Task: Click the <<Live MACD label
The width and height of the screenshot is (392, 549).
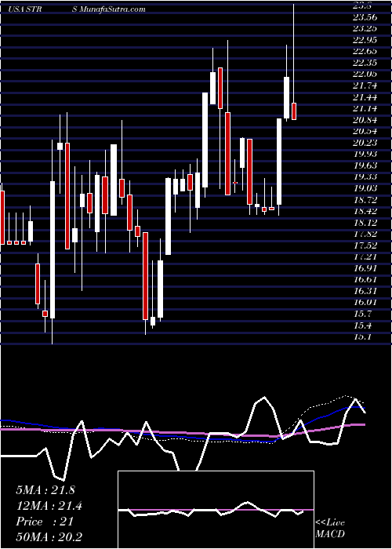Action: pos(330,528)
